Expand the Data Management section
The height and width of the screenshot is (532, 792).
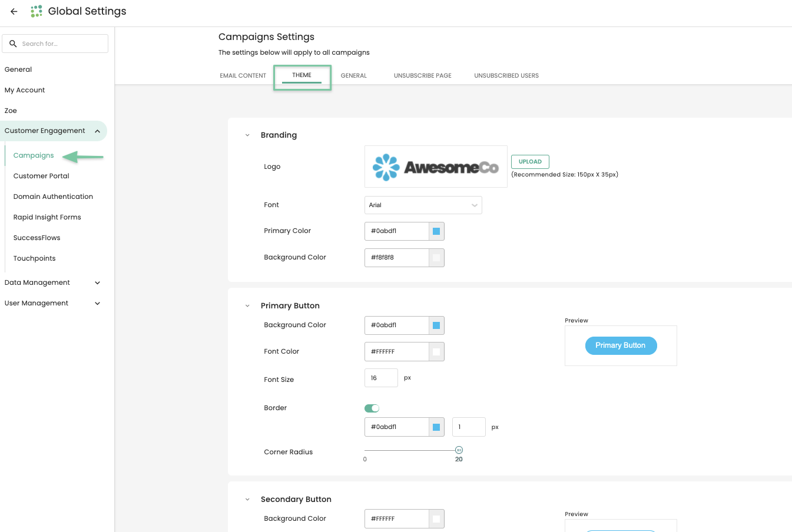tap(54, 282)
